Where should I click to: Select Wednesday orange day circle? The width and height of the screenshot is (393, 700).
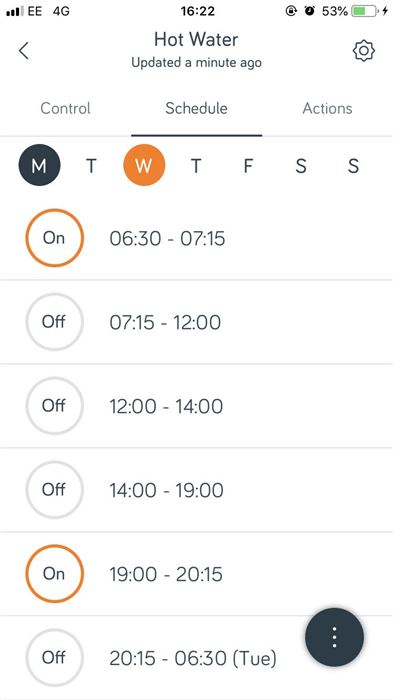pyautogui.click(x=144, y=166)
